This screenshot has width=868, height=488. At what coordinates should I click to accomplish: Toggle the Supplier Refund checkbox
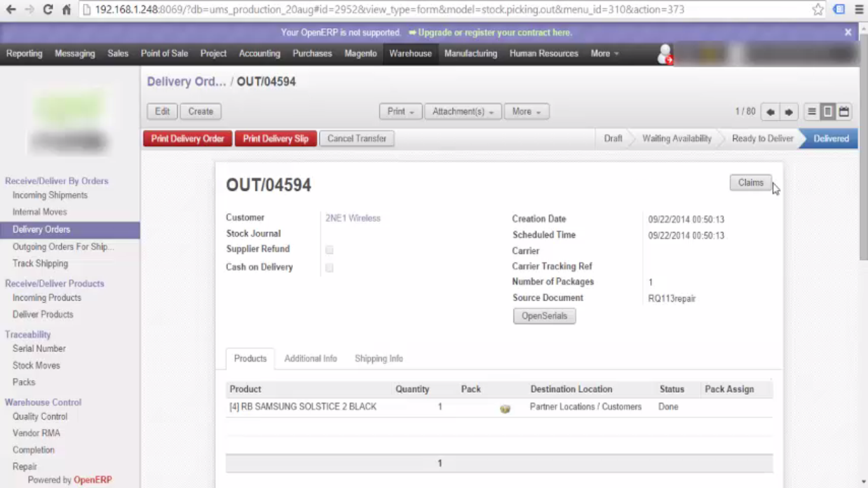pos(329,250)
